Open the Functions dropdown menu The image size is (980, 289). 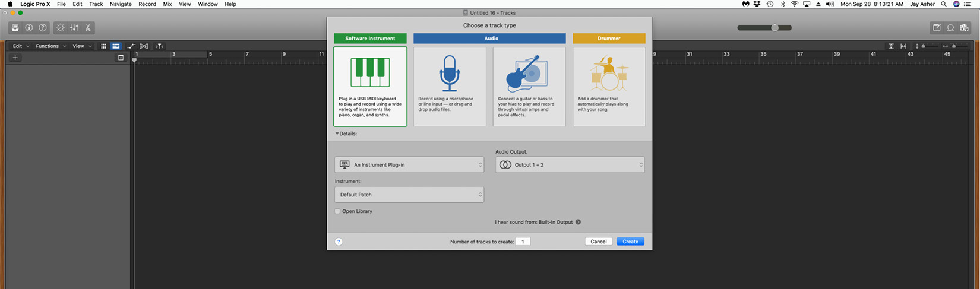point(50,46)
